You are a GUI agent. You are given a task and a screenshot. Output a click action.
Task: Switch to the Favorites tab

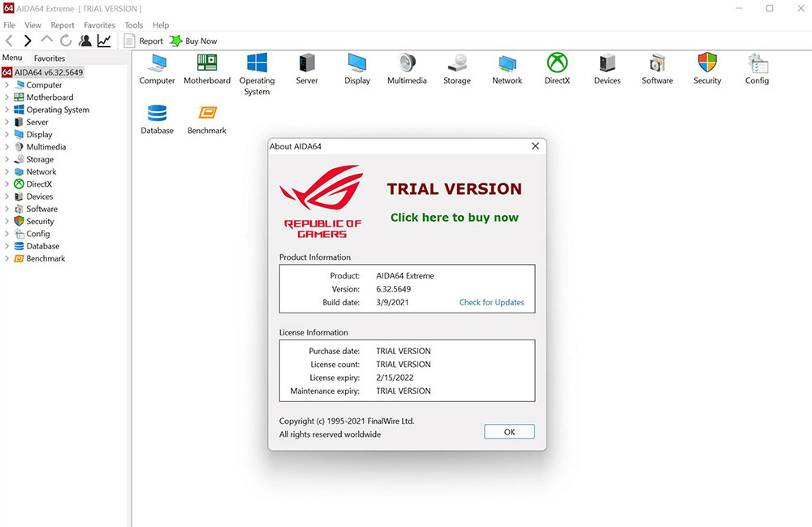49,58
